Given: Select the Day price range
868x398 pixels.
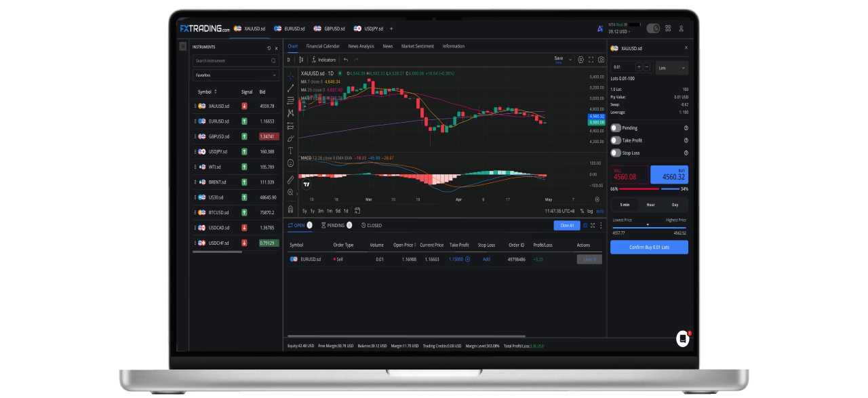Looking at the screenshot, I should click(x=675, y=204).
